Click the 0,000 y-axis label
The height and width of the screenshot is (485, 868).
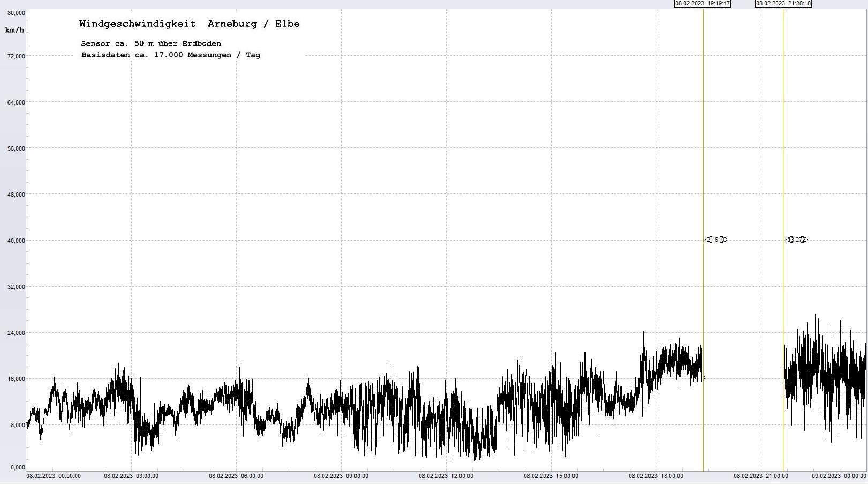(18, 468)
